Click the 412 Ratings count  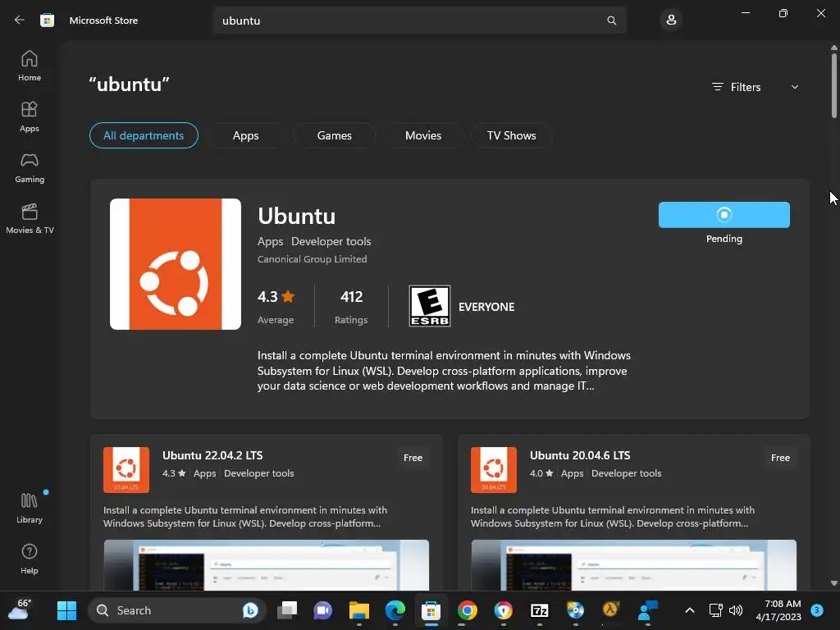pos(351,307)
